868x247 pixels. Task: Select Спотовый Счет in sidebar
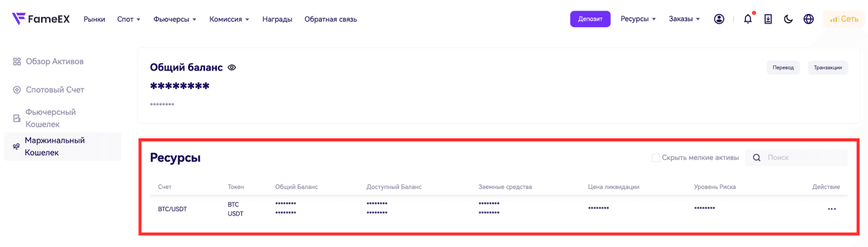55,90
